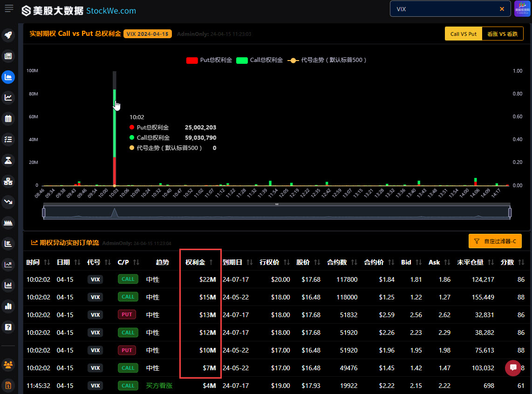This screenshot has height=394, width=532.
Task: Open the orange users group sidebar icon
Action: point(8,365)
